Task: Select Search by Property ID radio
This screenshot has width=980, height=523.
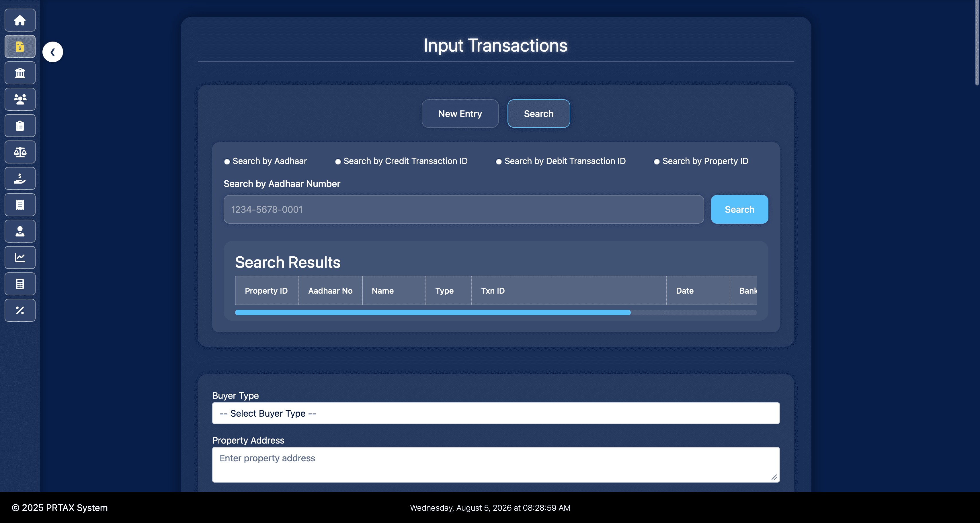Action: [x=657, y=162]
